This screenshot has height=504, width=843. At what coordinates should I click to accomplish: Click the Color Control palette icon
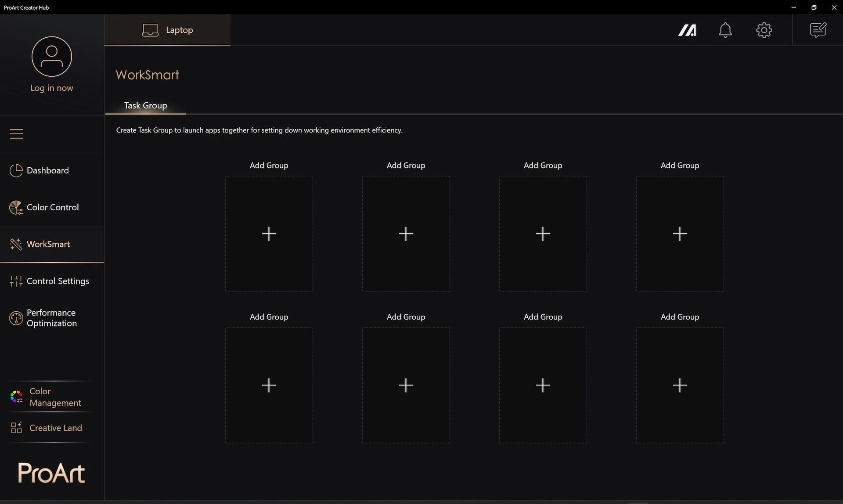[x=16, y=207]
